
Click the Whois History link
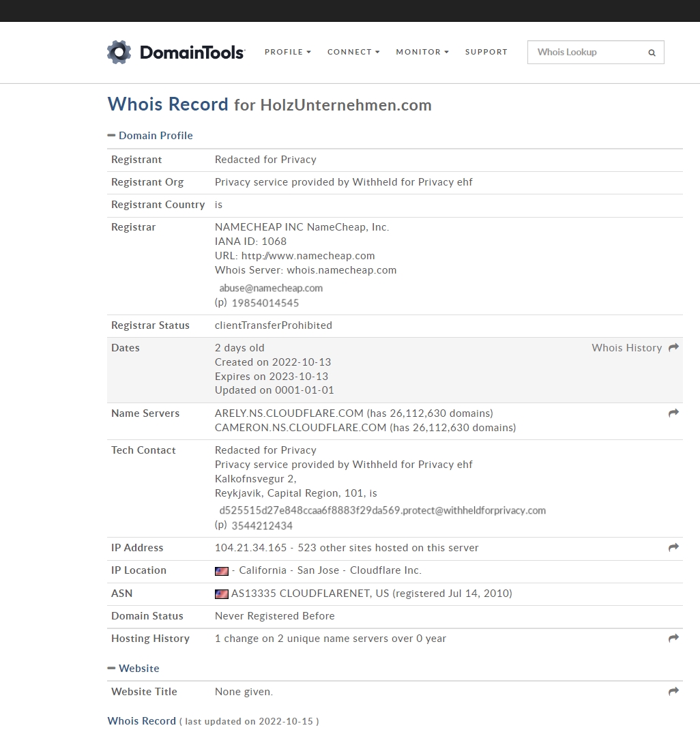pyautogui.click(x=626, y=348)
